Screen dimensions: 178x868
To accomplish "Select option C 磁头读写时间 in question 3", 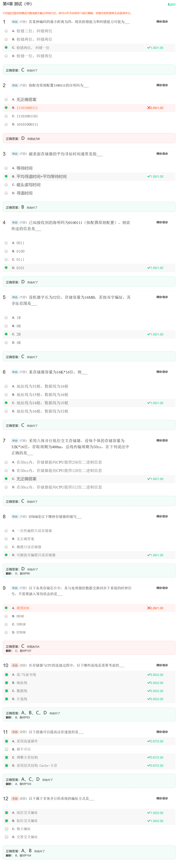I will 6,185.
